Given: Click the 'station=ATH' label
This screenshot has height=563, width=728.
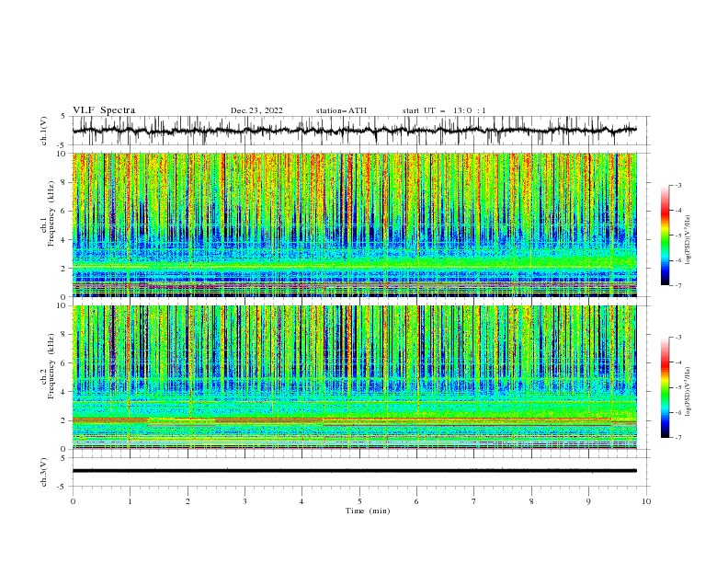Looking at the screenshot, I should 341,110.
